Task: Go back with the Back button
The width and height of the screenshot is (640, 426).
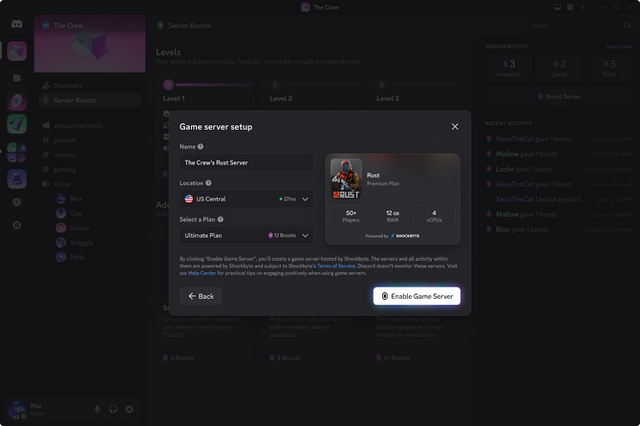Action: tap(201, 296)
